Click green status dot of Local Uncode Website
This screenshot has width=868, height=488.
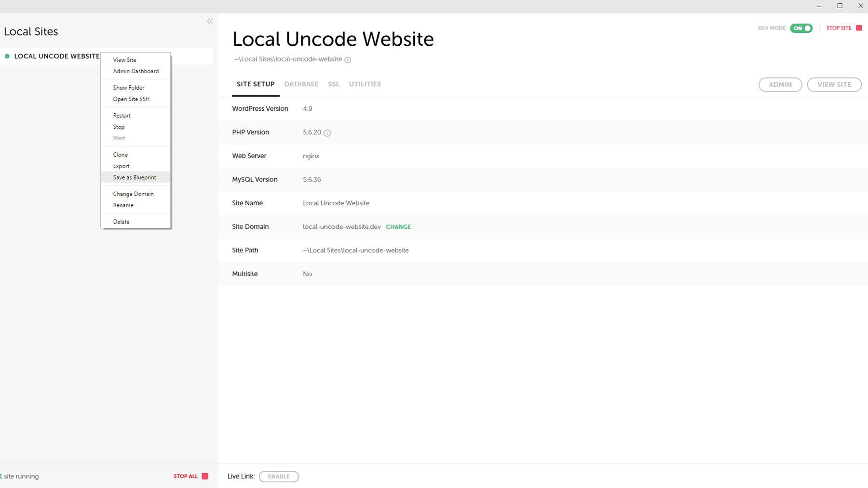click(7, 56)
